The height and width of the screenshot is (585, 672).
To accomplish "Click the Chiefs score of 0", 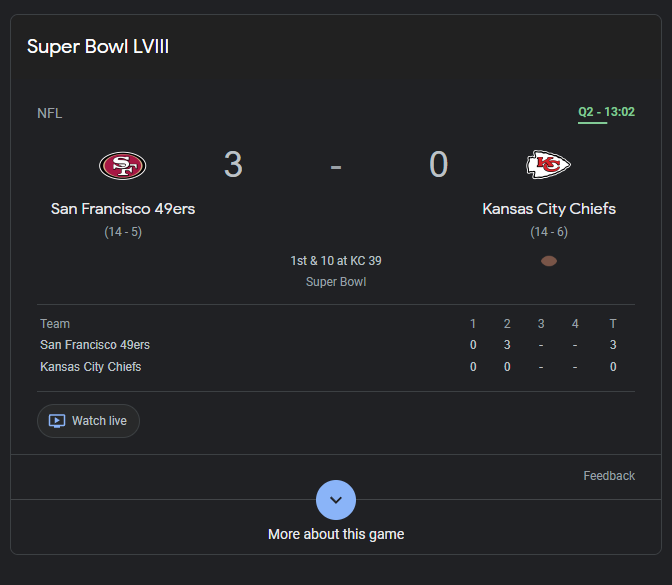I will point(438,165).
